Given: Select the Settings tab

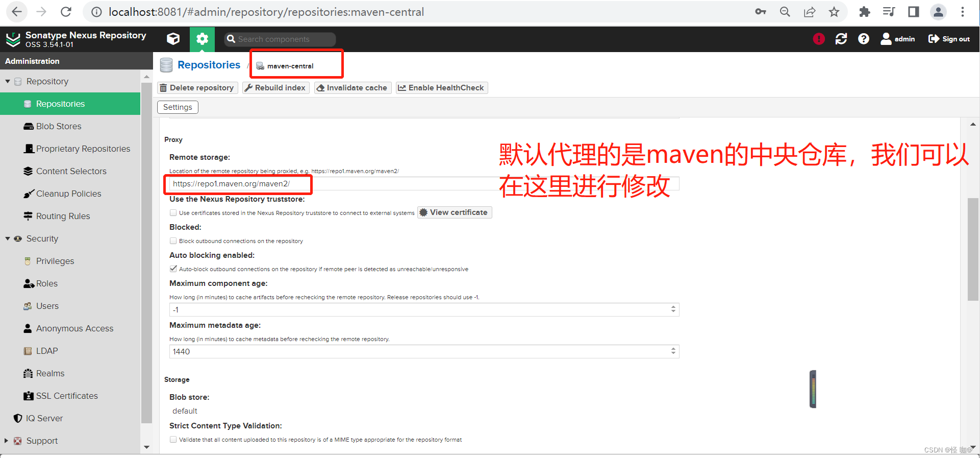Looking at the screenshot, I should click(178, 107).
